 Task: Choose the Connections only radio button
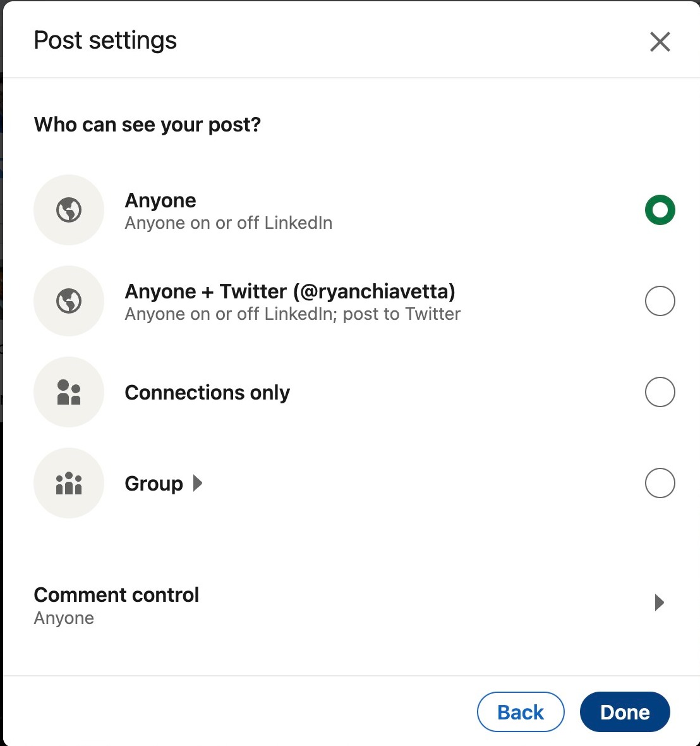pyautogui.click(x=660, y=392)
